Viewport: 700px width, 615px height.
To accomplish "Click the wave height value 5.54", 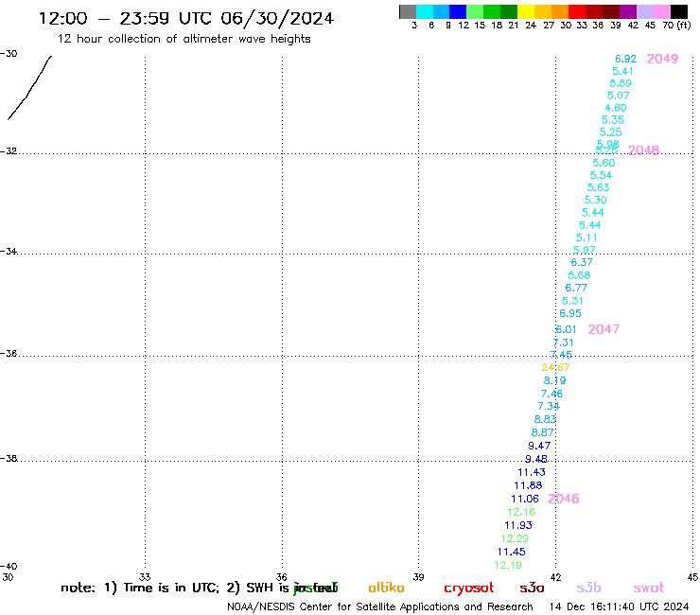I will (x=601, y=175).
